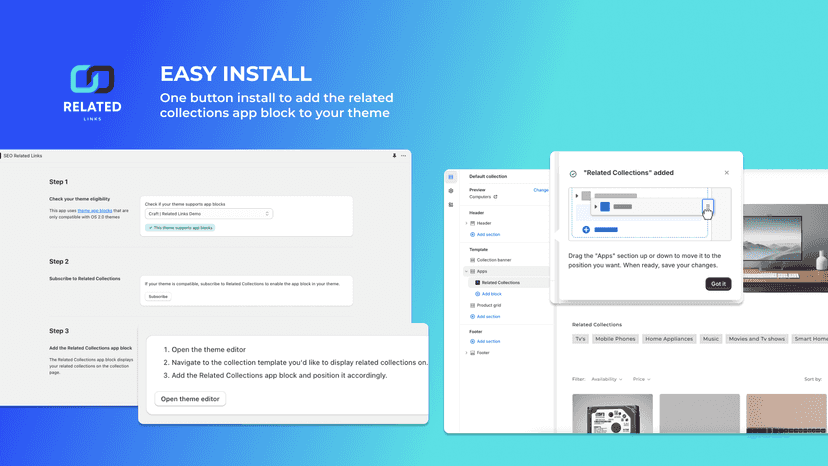
Task: Click Add section under Product grid
Action: pos(485,317)
